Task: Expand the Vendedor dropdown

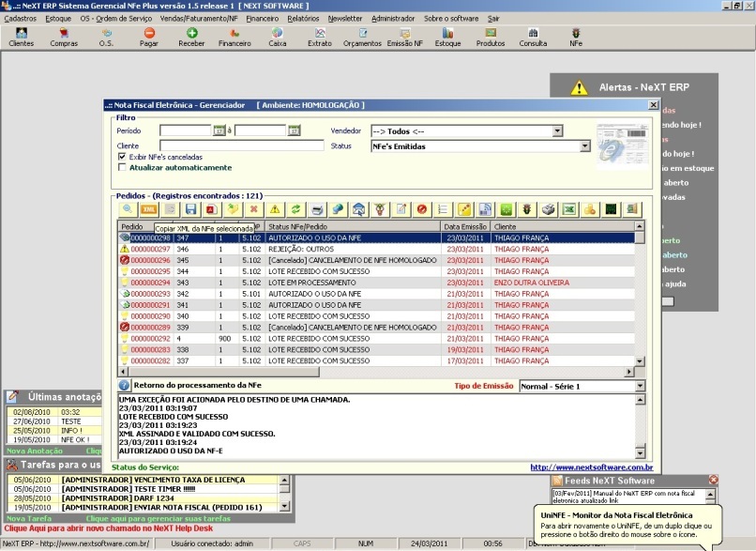Action: click(x=558, y=131)
